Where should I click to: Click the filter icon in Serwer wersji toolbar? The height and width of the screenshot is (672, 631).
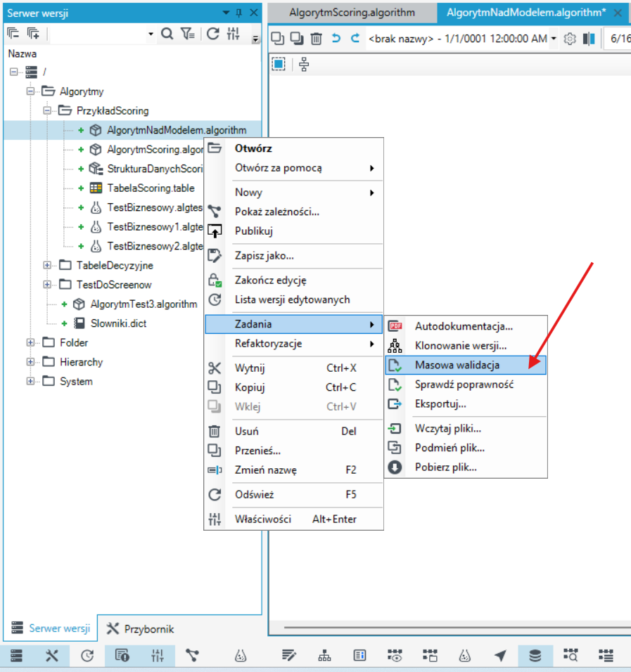click(x=187, y=34)
